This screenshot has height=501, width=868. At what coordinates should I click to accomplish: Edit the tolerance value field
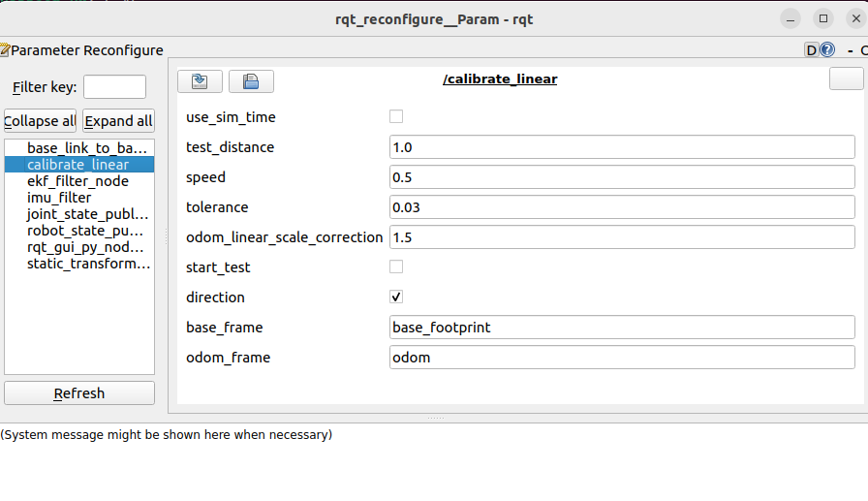(x=622, y=207)
